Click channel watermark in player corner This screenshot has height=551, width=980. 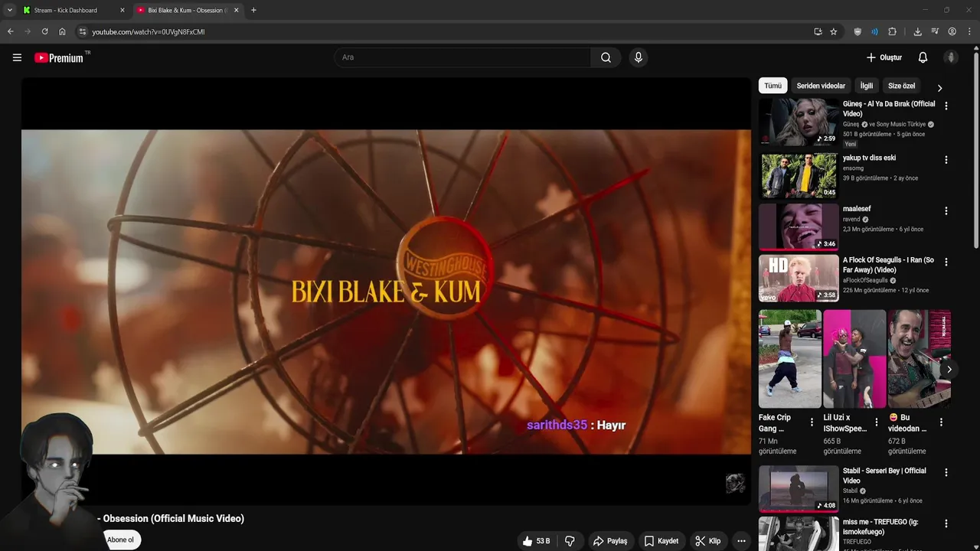(x=735, y=483)
